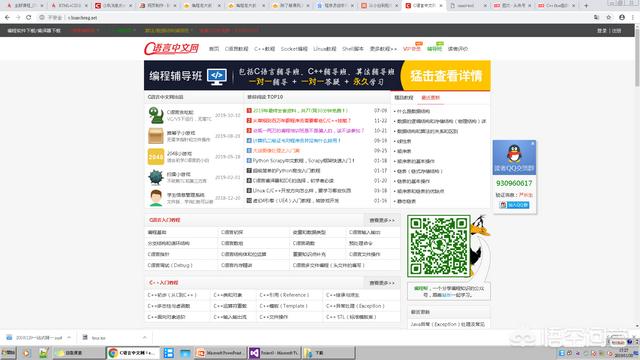Open the C语言调试 (Debug) tutorial link

pyautogui.click(x=170, y=265)
